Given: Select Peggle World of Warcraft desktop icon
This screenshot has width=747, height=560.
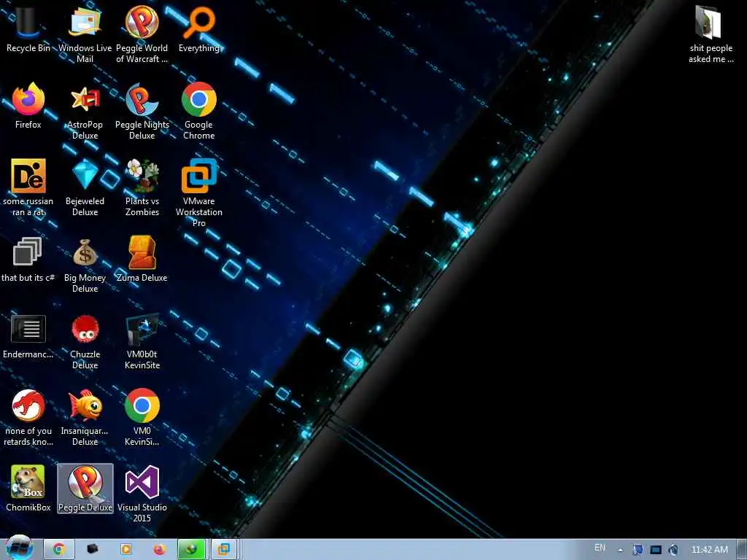Looking at the screenshot, I should (142, 35).
